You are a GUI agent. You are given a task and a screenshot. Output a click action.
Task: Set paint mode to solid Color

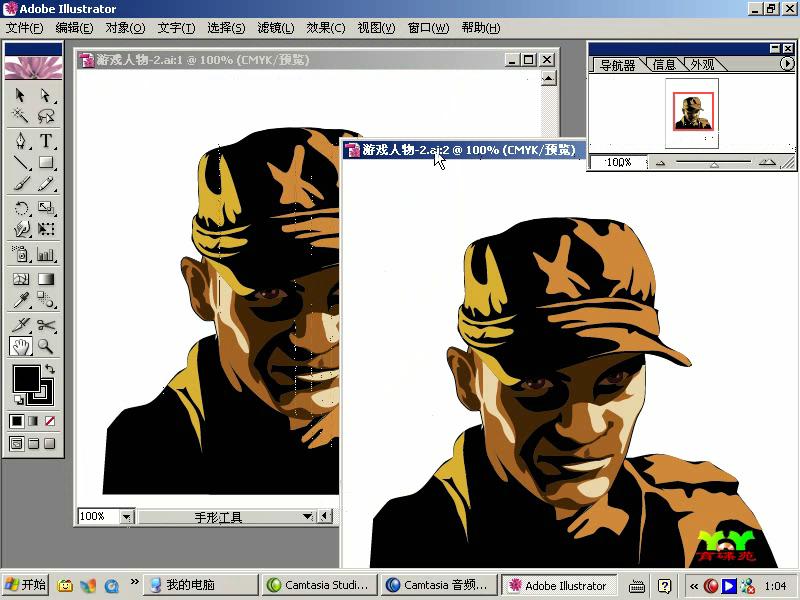[x=16, y=421]
